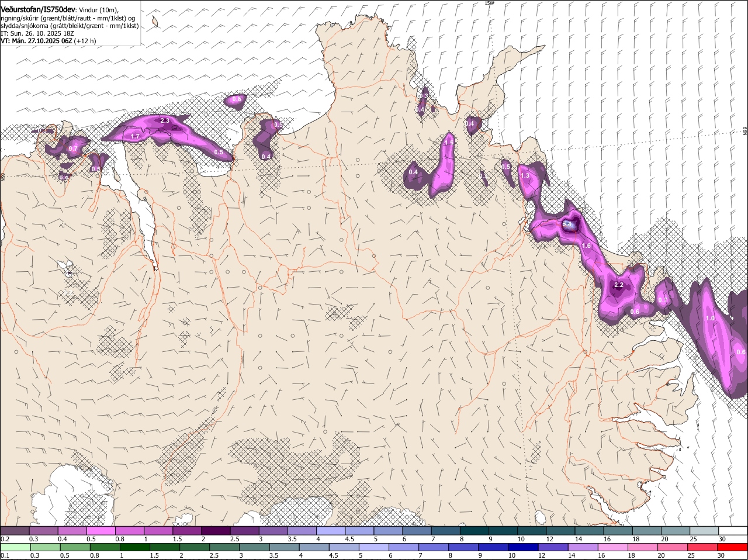This screenshot has width=748, height=560.
Task: Pick lower legend swatch between 12 and 14
Action: [x=553, y=547]
